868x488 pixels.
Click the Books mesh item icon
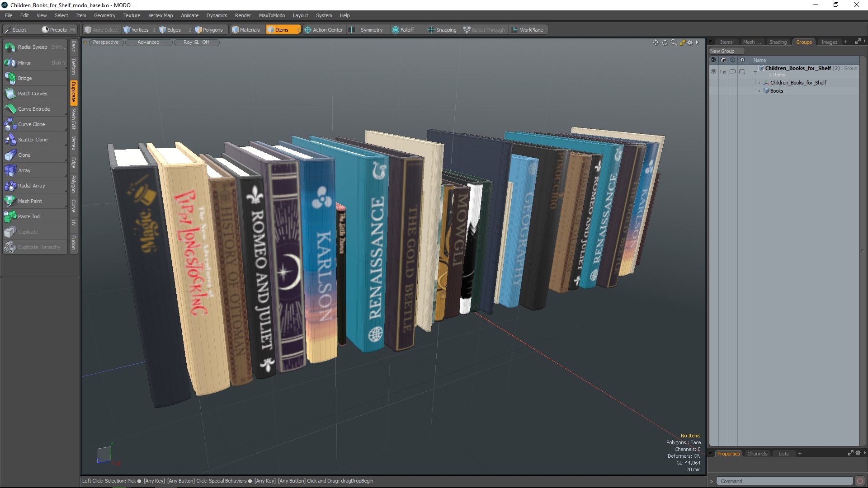(x=766, y=91)
